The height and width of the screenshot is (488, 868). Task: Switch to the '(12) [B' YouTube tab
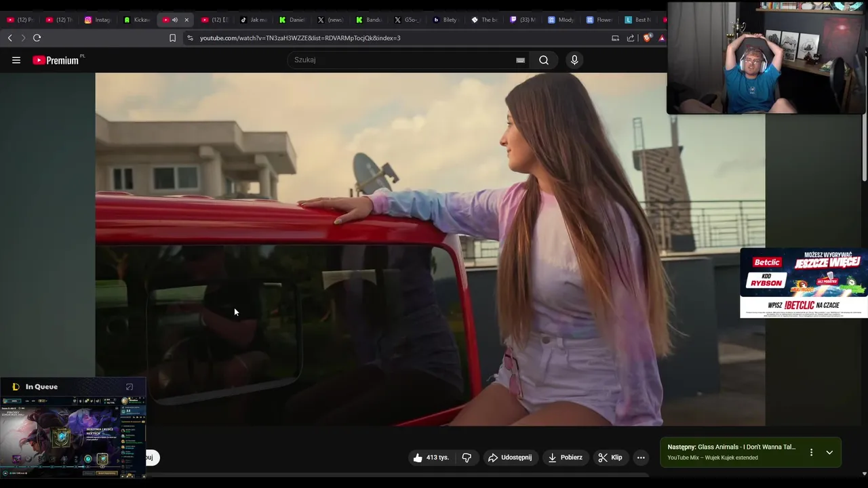(215, 20)
